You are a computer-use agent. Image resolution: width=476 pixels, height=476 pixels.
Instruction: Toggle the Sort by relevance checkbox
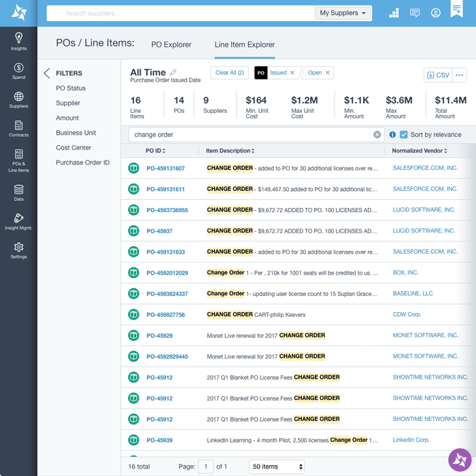[404, 135]
